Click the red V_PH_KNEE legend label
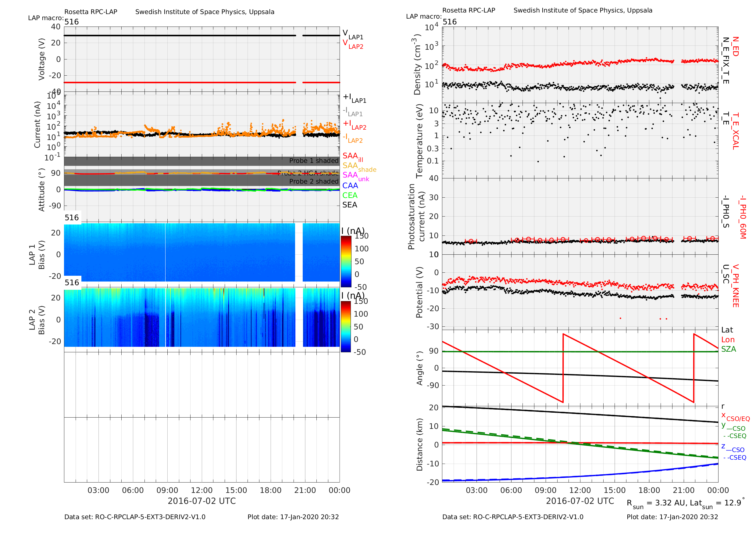756x535 pixels. pyautogui.click(x=735, y=286)
